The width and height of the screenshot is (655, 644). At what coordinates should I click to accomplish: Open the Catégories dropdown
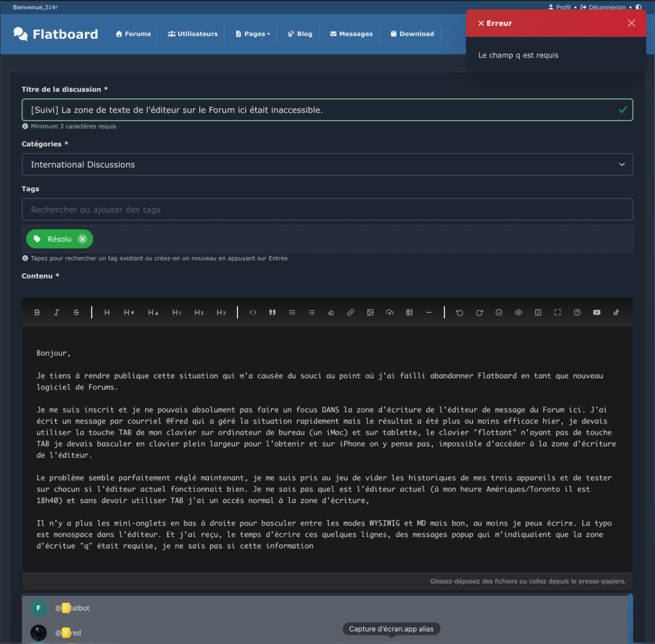pos(327,164)
